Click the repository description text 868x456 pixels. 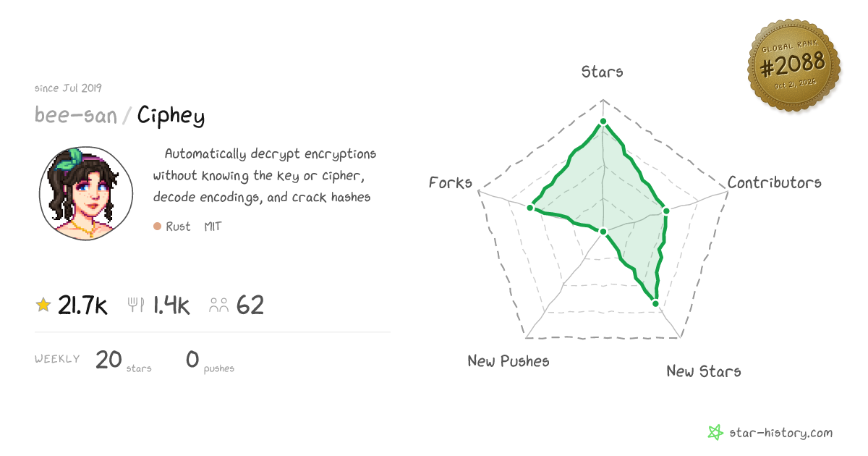click(x=265, y=175)
